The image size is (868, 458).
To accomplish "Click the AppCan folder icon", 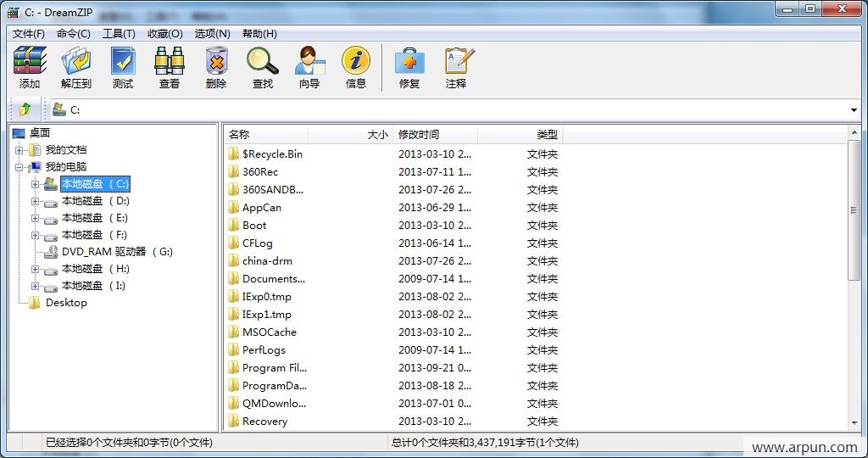I will [x=234, y=207].
